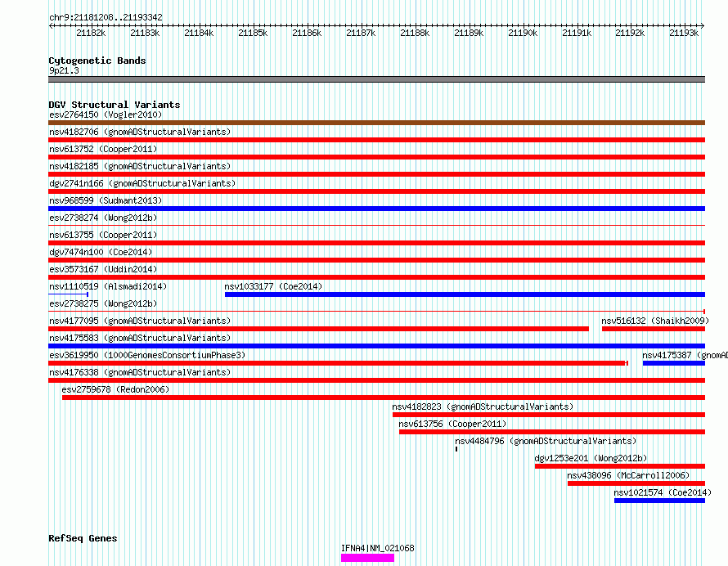Select the blue nsv4175387 variant bar
728x566 pixels.
click(x=674, y=363)
